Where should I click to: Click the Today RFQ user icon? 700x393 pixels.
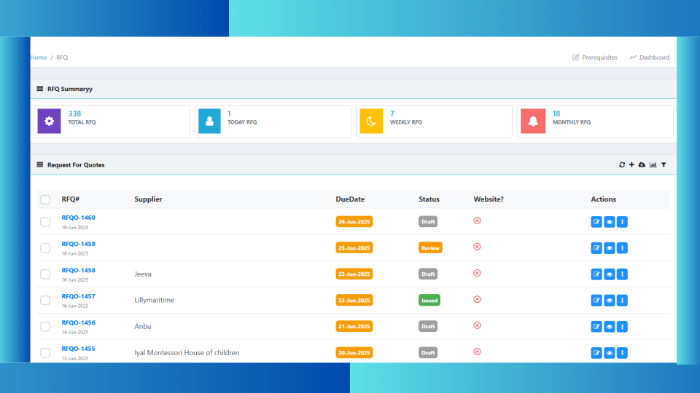[x=209, y=121]
